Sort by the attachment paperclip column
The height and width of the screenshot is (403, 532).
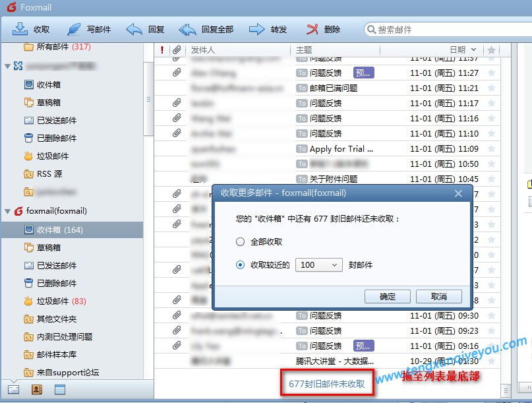click(x=177, y=50)
